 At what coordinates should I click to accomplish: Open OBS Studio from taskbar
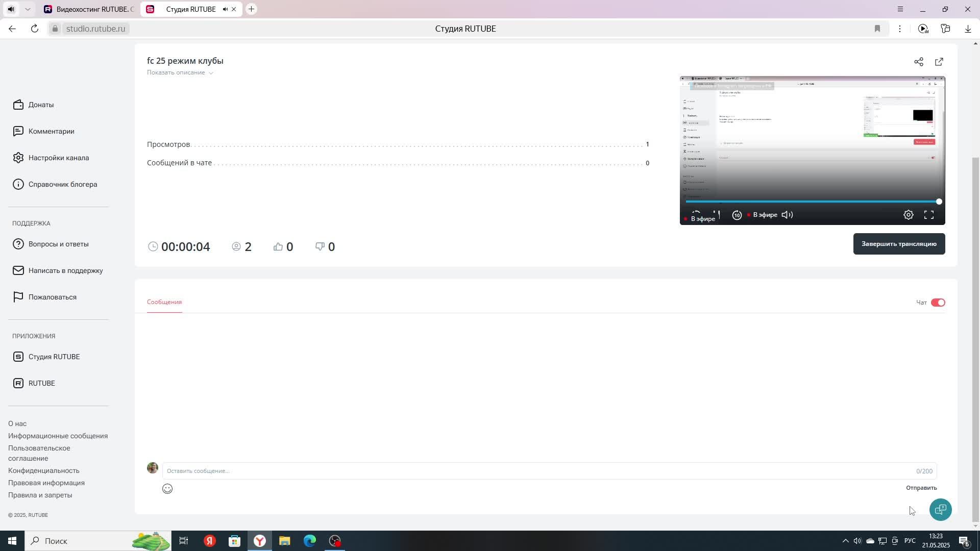(335, 541)
